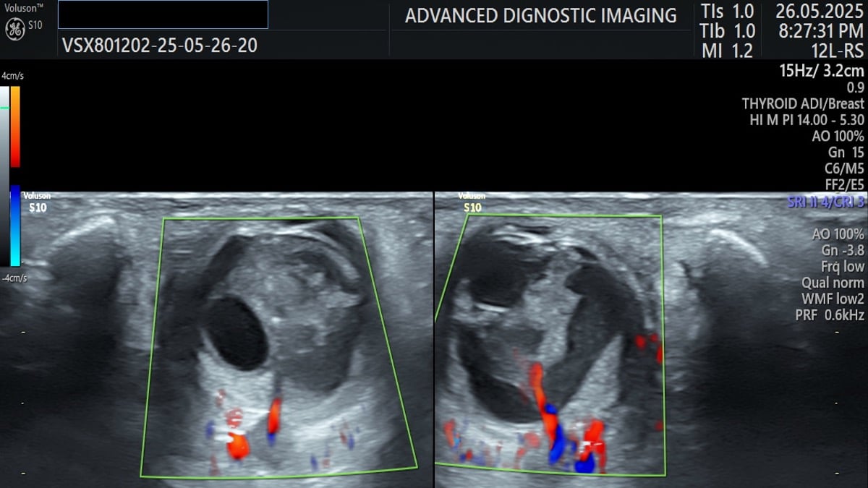Click the ADVANCED DIGNOSTIC IMAGING header
868x488 pixels.
click(x=541, y=16)
